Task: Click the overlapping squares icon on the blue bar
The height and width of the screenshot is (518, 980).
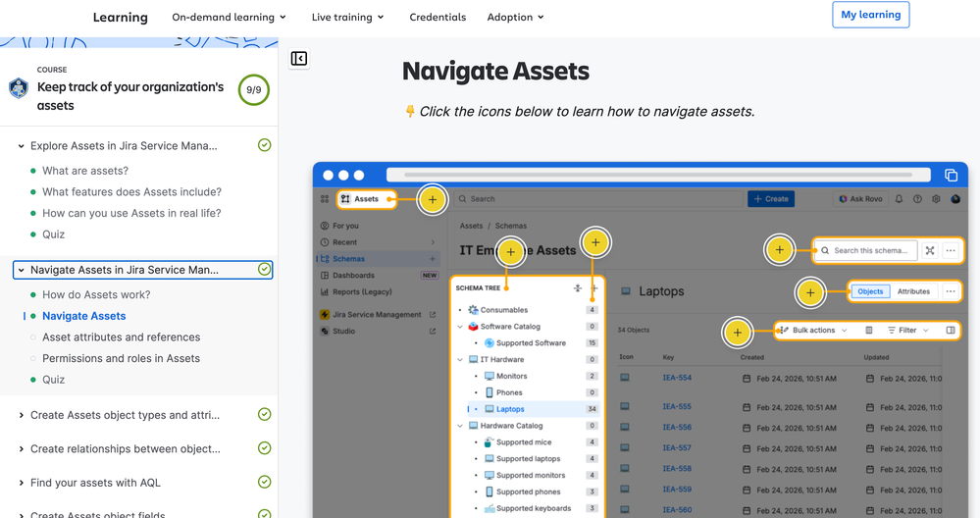Action: pyautogui.click(x=951, y=175)
